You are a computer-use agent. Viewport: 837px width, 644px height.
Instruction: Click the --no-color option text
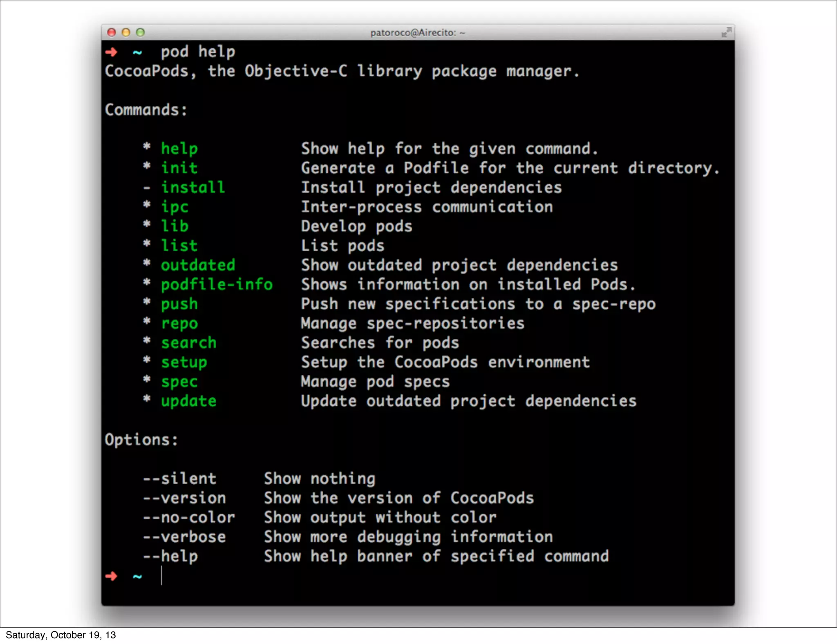(x=189, y=518)
